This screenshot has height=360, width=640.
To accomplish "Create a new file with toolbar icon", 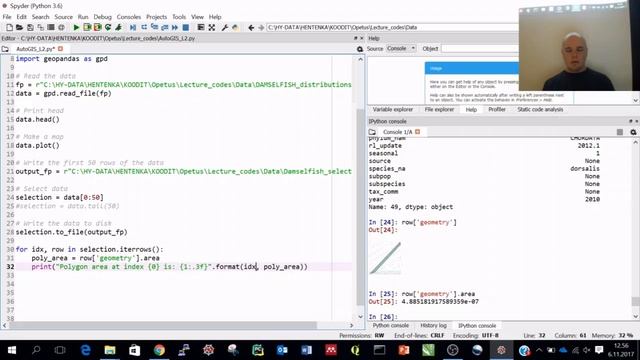I will click(x=9, y=27).
